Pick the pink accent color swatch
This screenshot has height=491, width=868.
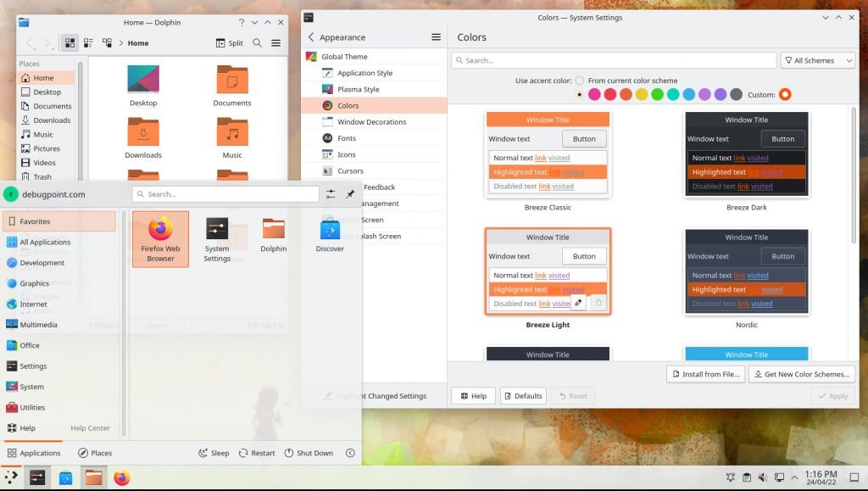pyautogui.click(x=594, y=95)
